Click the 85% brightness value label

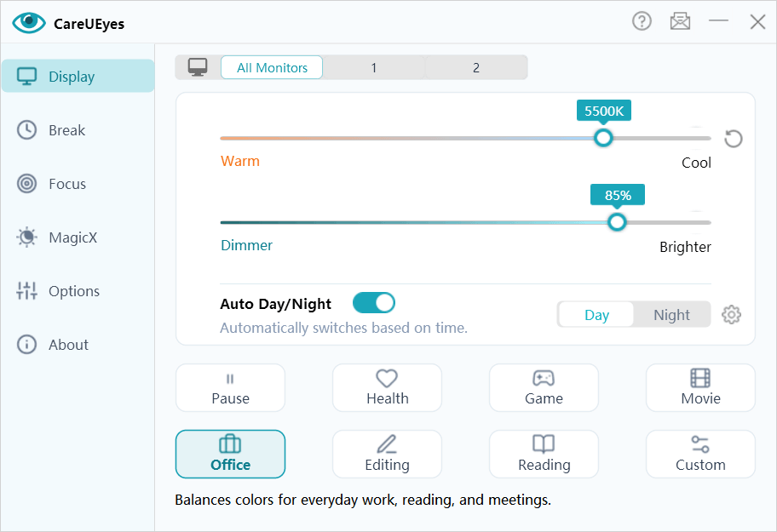pyautogui.click(x=618, y=195)
